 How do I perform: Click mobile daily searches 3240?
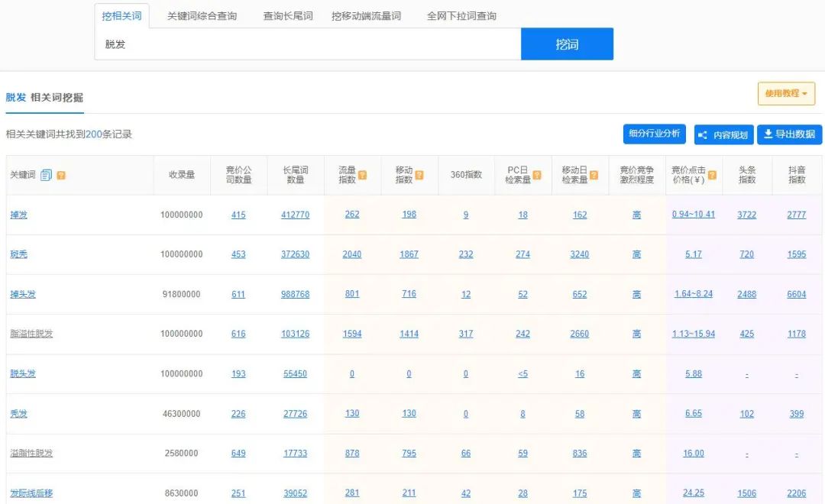click(579, 254)
